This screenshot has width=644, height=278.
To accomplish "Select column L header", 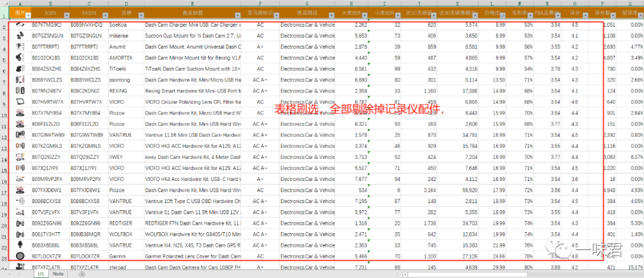I will pyautogui.click(x=492, y=4).
